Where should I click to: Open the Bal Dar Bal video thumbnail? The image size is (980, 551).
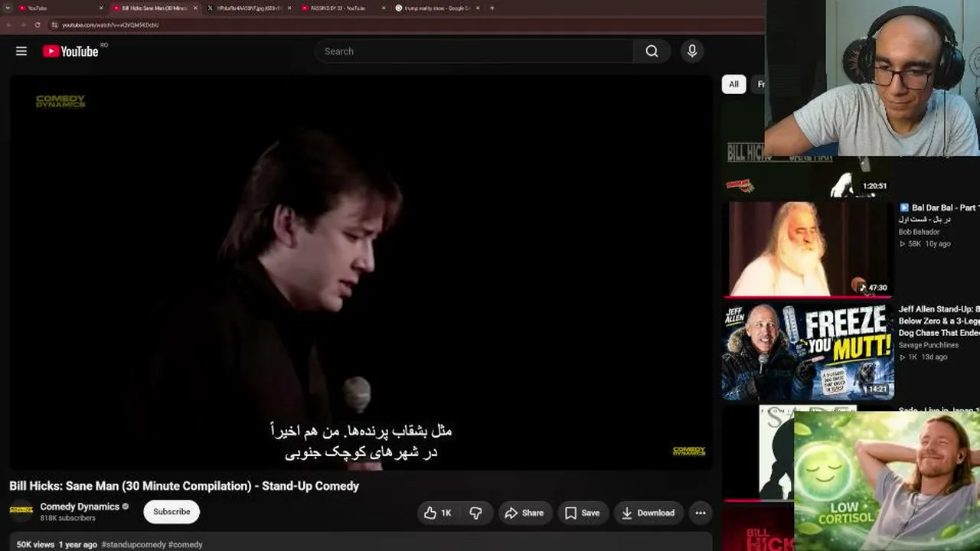click(x=808, y=249)
